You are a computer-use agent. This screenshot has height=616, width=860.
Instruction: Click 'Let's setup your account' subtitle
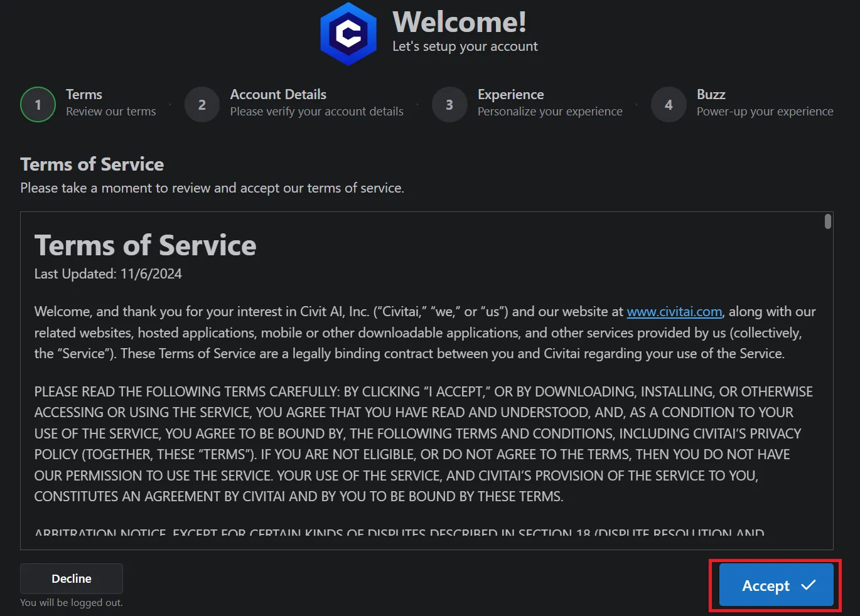click(x=465, y=46)
